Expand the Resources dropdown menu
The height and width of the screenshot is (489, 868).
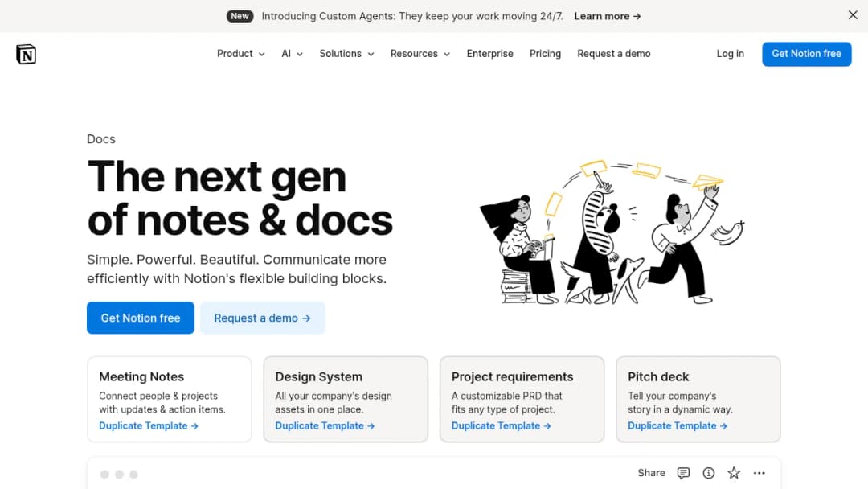point(420,54)
